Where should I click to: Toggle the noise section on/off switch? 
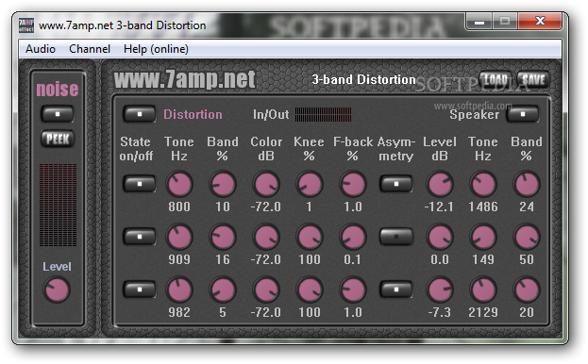(x=58, y=114)
